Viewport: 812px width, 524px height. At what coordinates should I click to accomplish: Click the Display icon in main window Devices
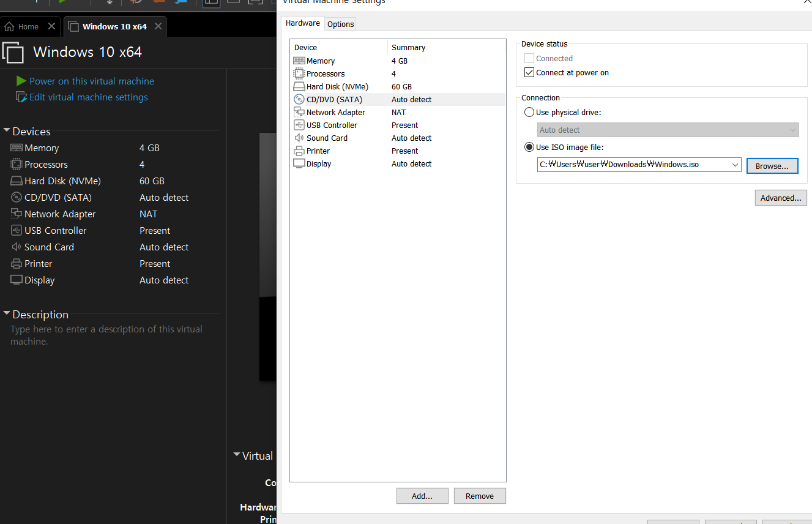[x=17, y=280]
